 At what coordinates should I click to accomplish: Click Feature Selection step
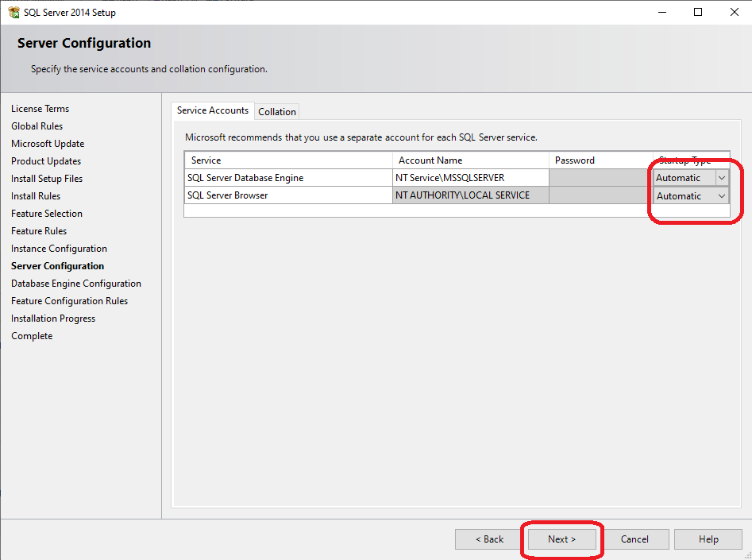(x=47, y=214)
